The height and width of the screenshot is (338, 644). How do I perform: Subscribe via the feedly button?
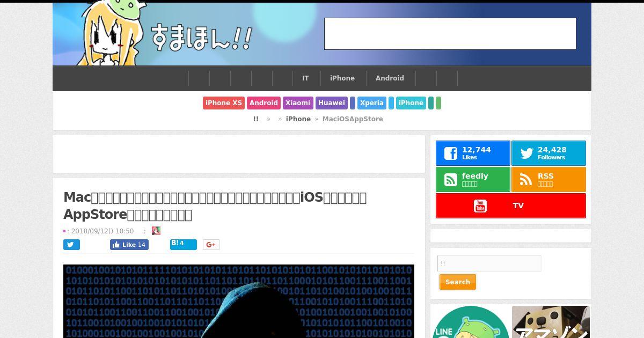[473, 180]
